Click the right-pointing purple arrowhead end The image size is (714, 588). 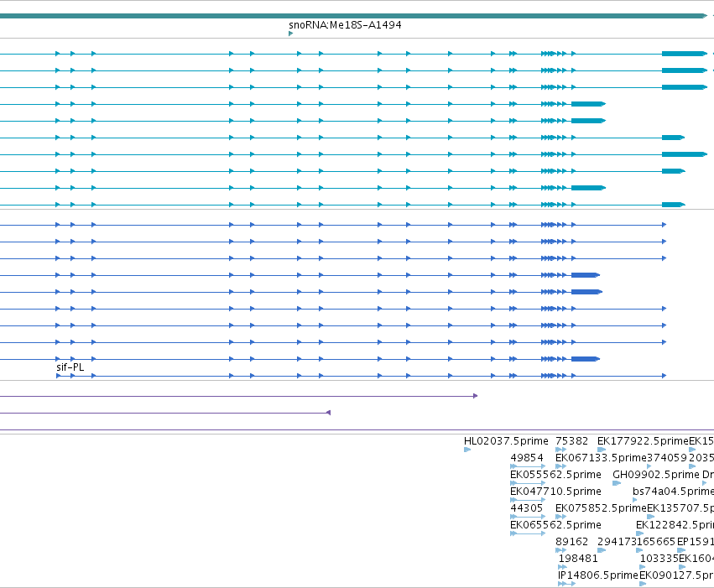(x=475, y=396)
